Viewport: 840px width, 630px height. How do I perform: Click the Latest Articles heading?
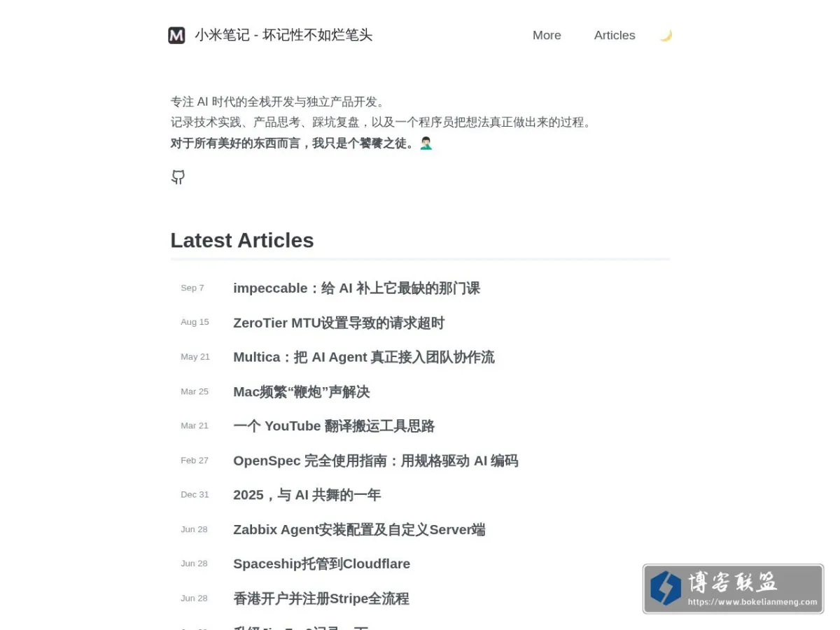point(242,240)
